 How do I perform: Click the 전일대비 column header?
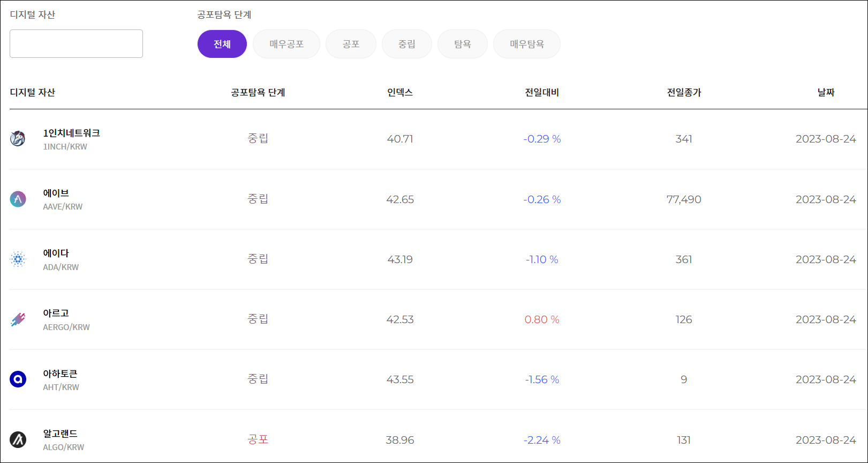click(542, 92)
